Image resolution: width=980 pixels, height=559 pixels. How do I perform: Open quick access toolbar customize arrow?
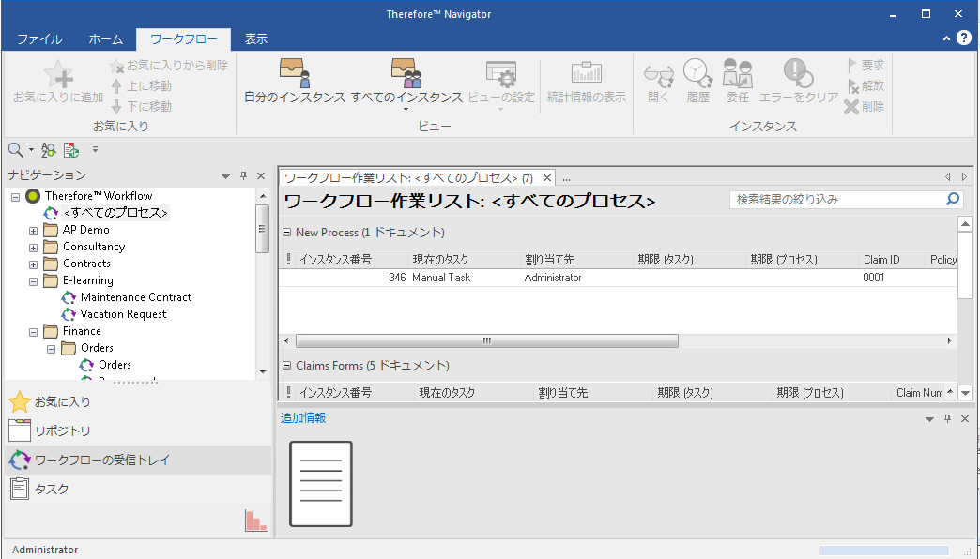[95, 149]
